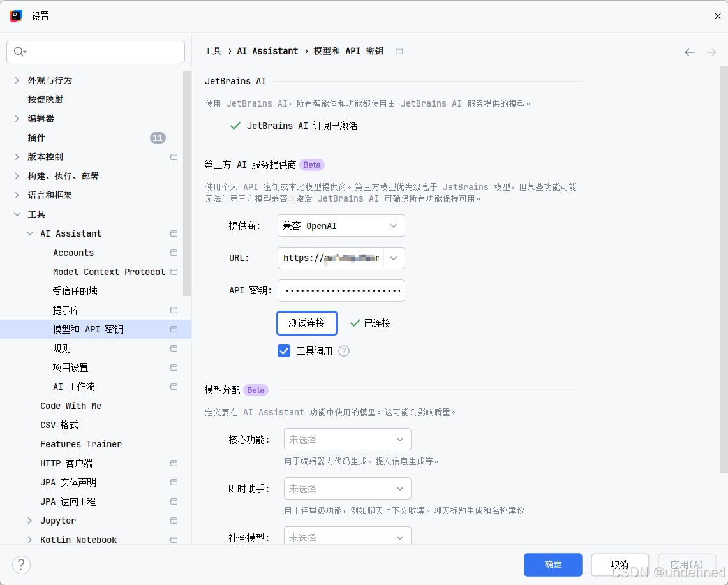728x585 pixels.
Task: Click the project icon on Accounts row
Action: click(x=174, y=253)
